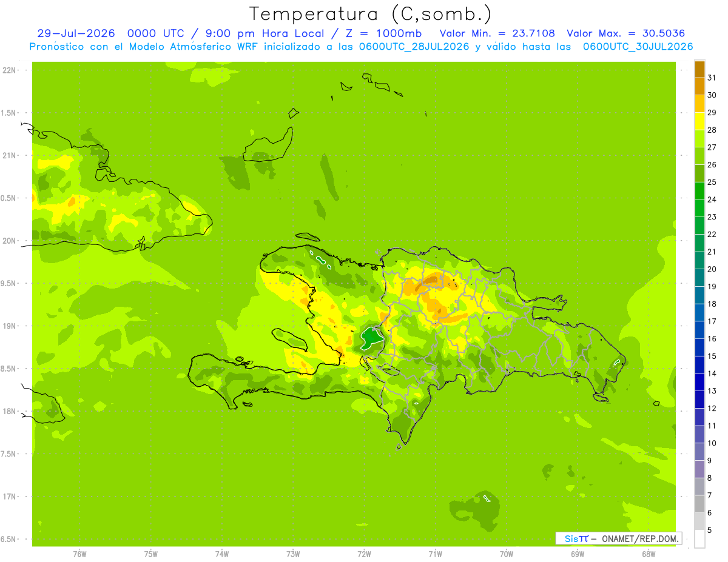Click the "75W" longitude label
Image resolution: width=728 pixels, height=562 pixels.
(151, 554)
